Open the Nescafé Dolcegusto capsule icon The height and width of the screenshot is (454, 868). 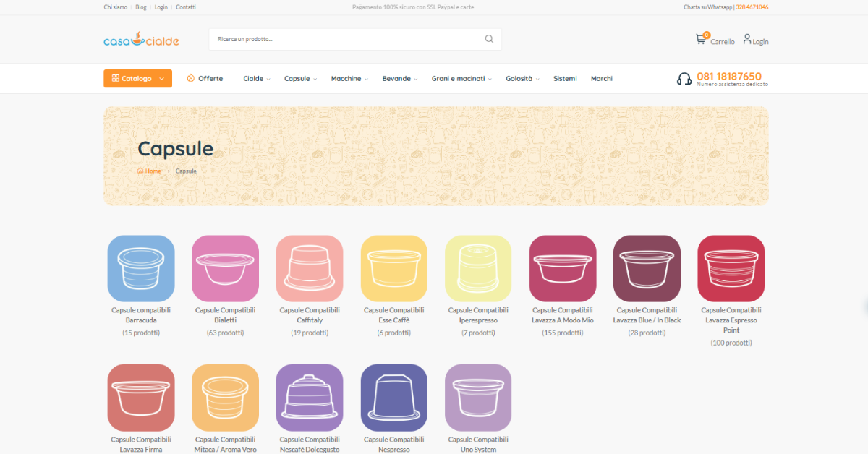pyautogui.click(x=310, y=398)
